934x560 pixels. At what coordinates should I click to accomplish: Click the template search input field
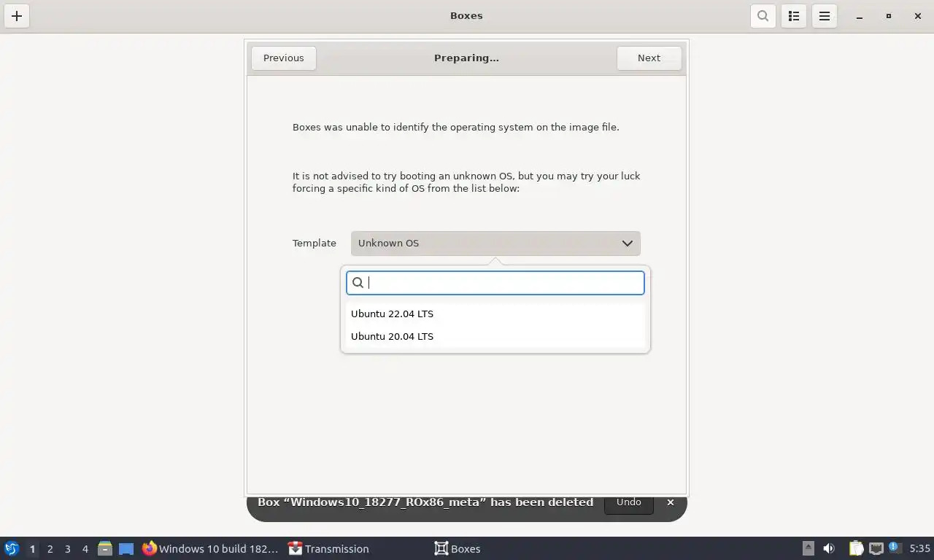[495, 283]
